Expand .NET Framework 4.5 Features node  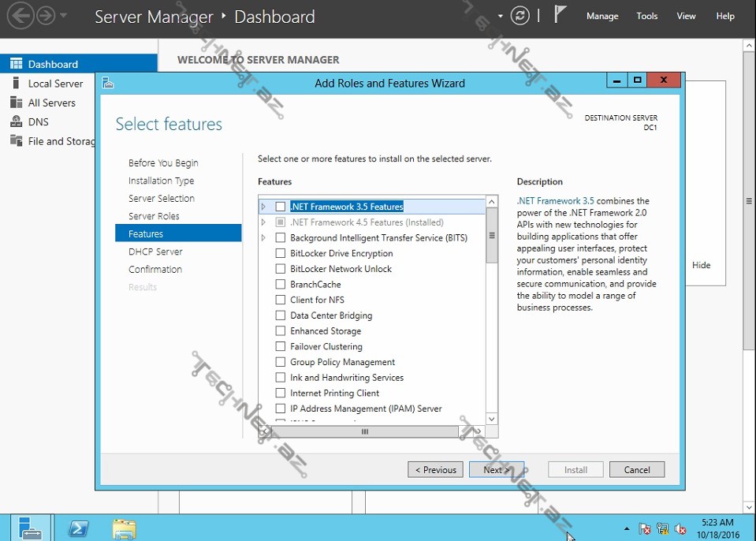tap(264, 222)
